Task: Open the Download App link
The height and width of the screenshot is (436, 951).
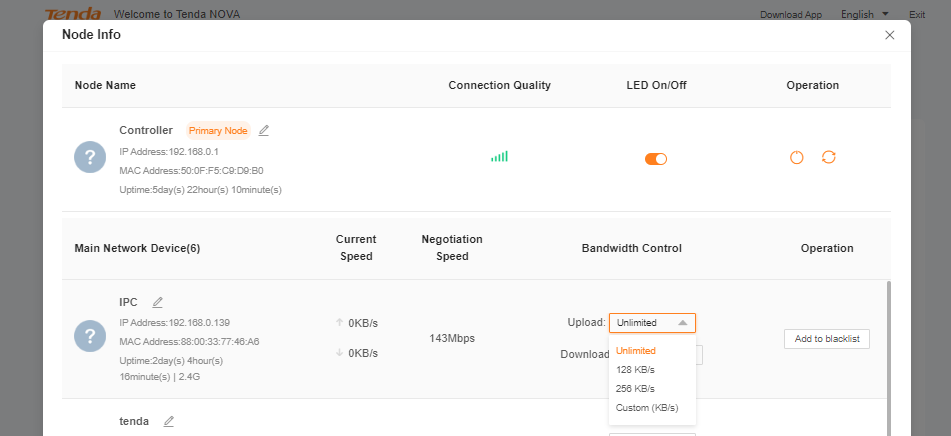Action: coord(790,15)
